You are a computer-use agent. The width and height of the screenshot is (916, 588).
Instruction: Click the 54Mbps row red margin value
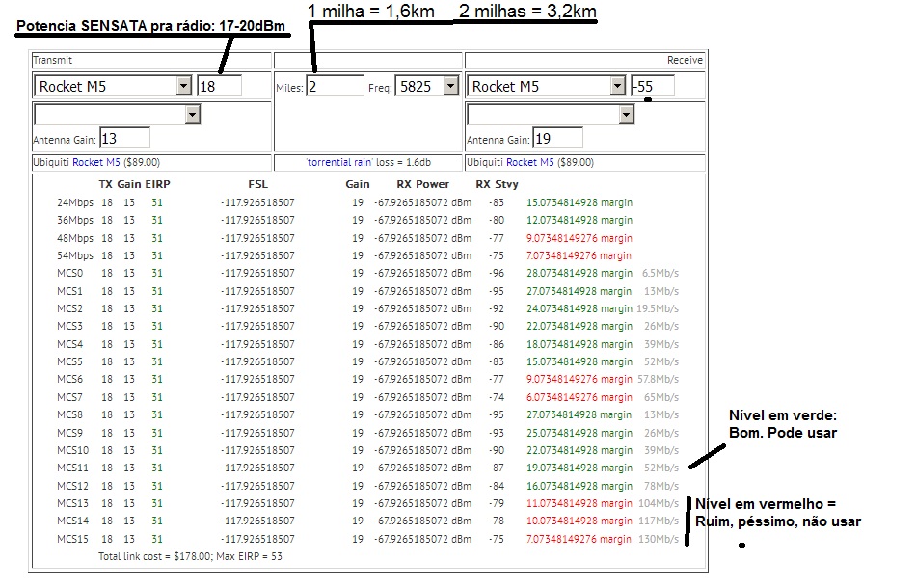click(579, 255)
